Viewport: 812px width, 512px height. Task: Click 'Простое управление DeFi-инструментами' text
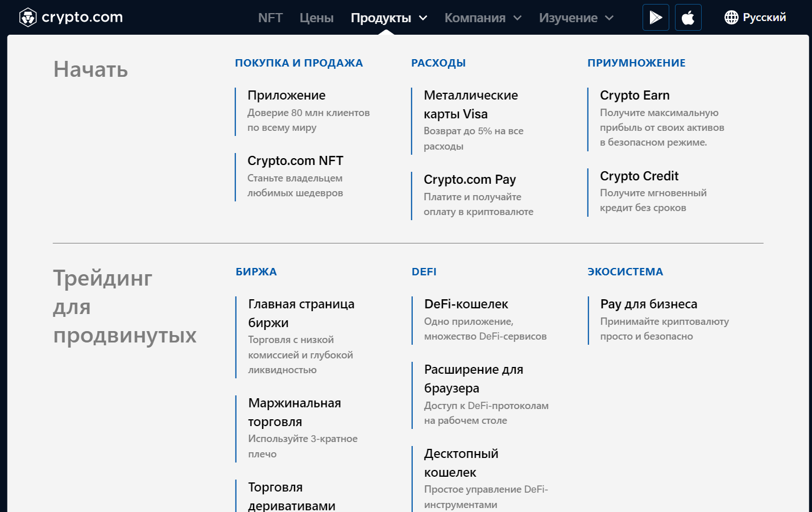[x=486, y=497]
